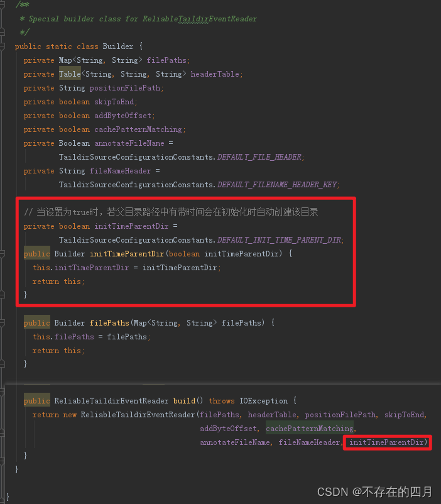Click highlighted 'public' before ReliableTaildirEventReader build
Image resolution: width=441 pixels, height=504 pixels.
tap(36, 401)
